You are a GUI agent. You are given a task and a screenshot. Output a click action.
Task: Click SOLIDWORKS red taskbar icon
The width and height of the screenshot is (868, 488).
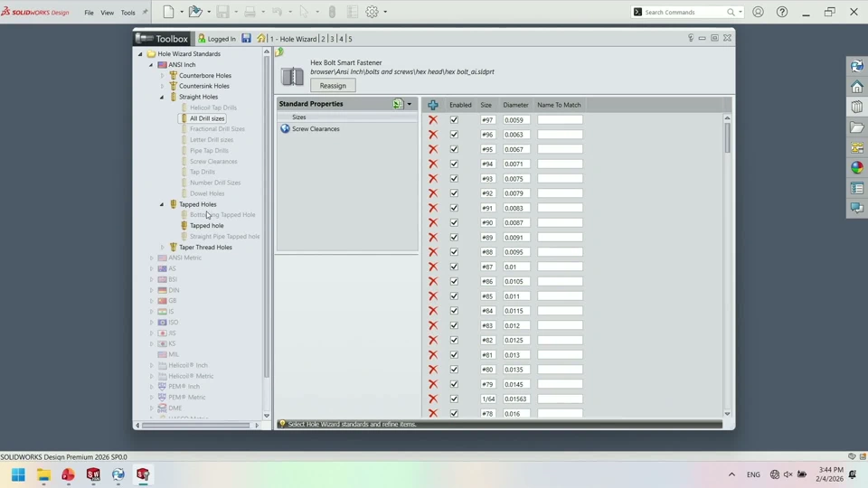(93, 474)
